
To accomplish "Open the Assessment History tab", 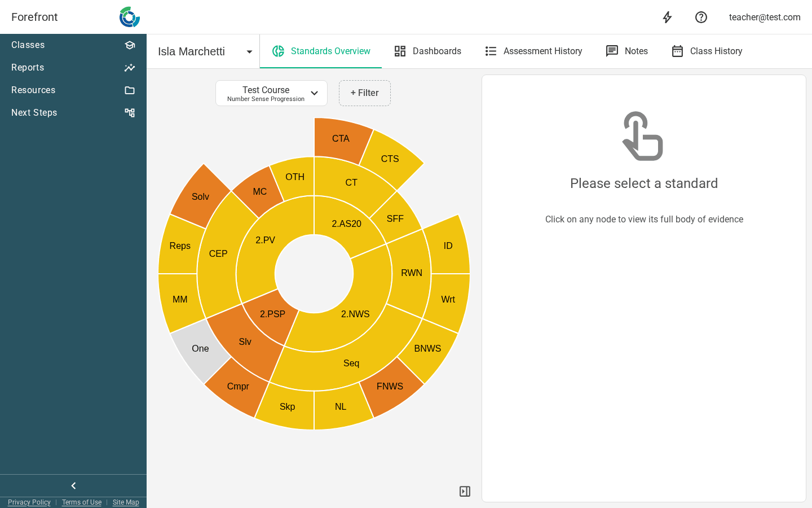I will 533,51.
